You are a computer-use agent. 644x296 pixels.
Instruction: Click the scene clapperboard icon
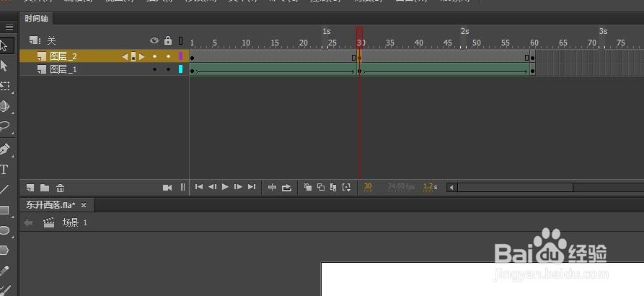coord(49,223)
